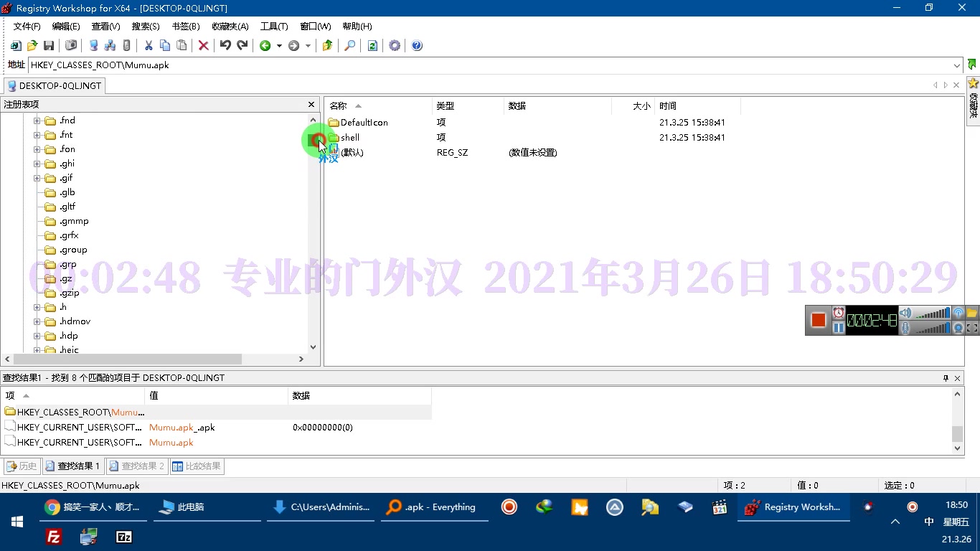Click the Save toolbar icon

tap(49, 45)
